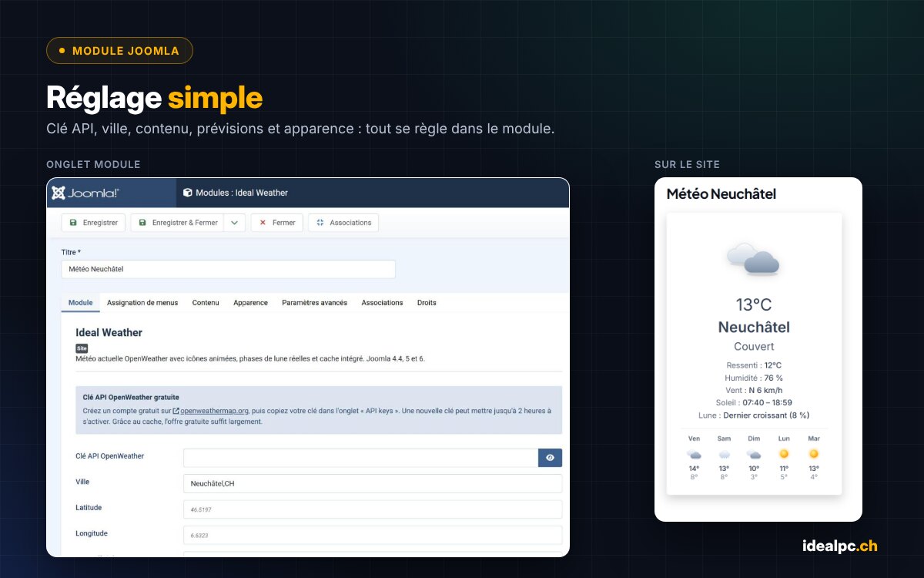
Task: Click the Neuchâtel city name in widget
Action: coord(754,328)
